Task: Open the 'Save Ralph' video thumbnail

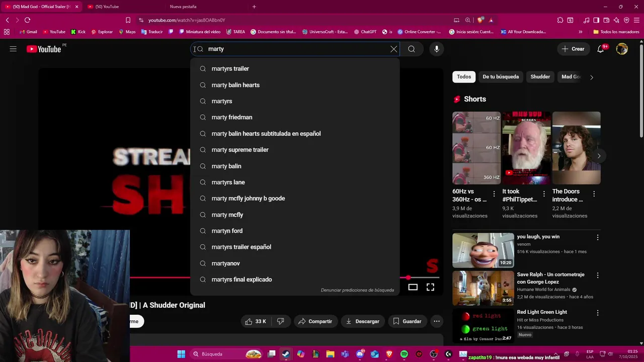Action: 483,288
